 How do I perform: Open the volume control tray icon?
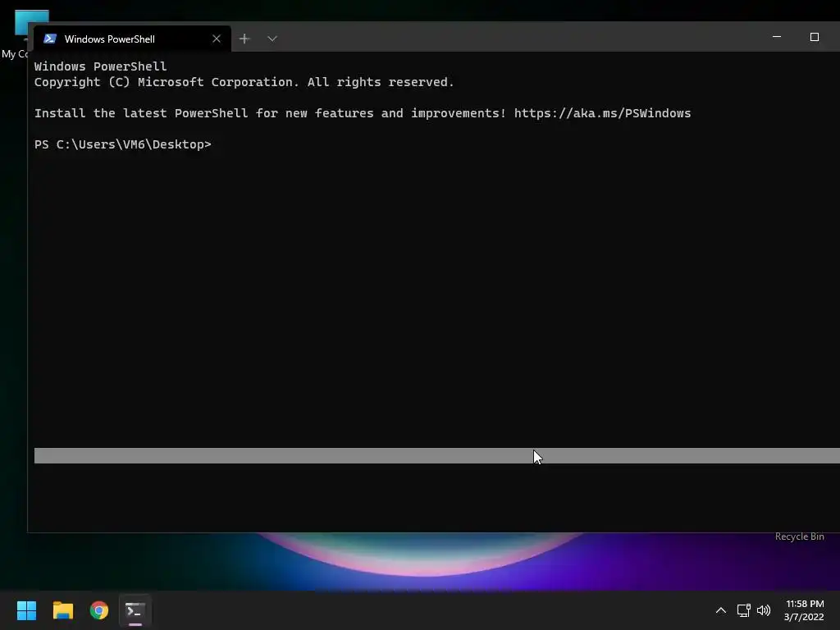[x=764, y=610]
